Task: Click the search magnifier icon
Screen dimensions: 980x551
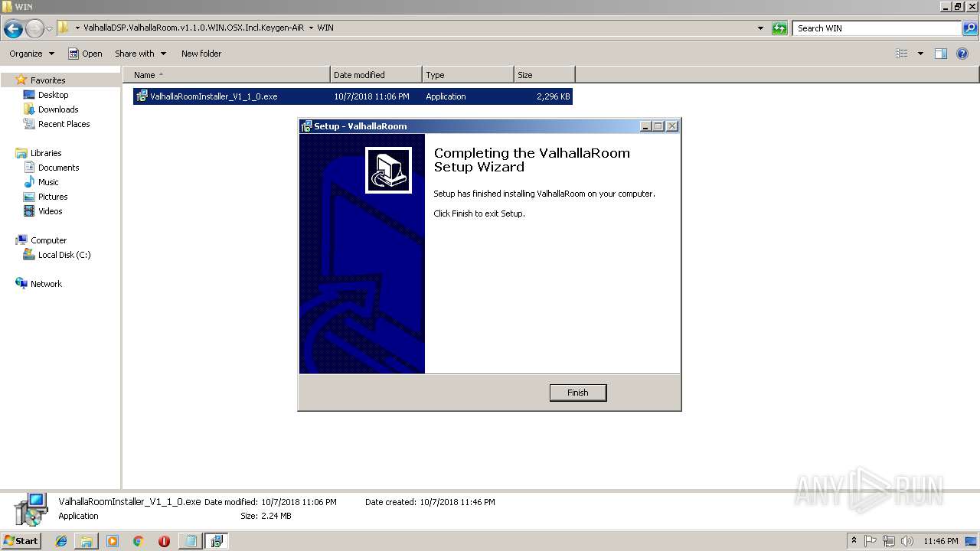Action: (970, 28)
